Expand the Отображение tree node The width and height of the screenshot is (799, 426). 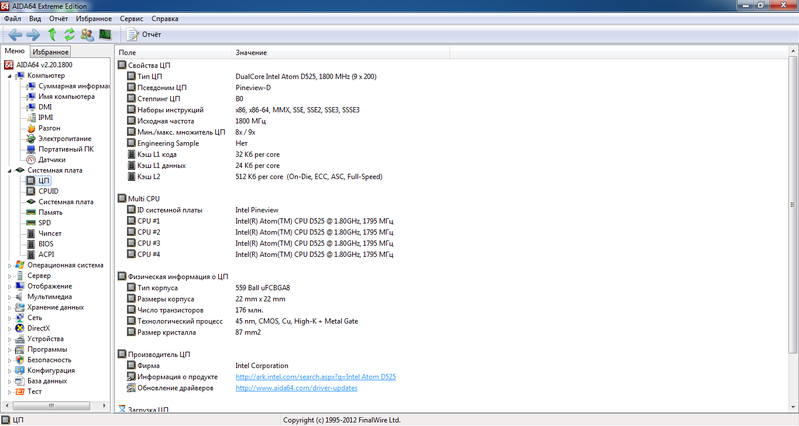click(10, 286)
